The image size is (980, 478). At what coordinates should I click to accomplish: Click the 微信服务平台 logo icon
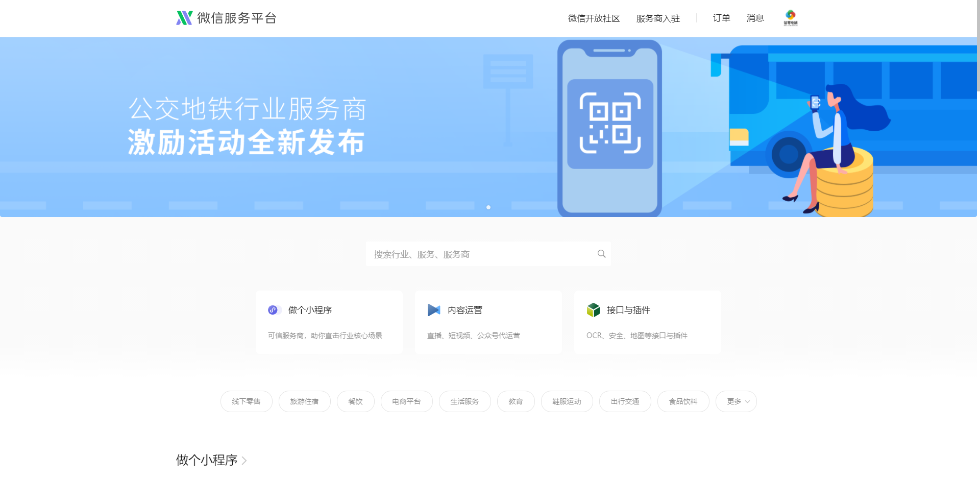184,18
